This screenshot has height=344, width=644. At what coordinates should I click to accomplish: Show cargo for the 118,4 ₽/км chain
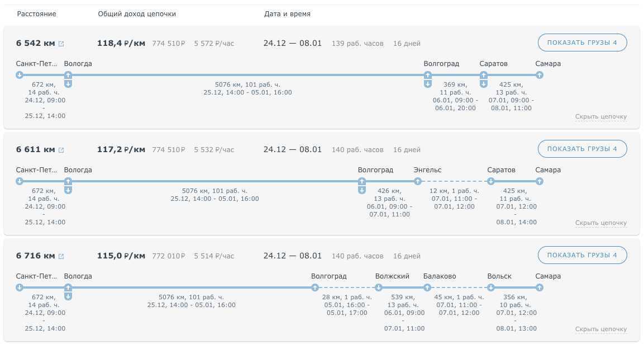[x=582, y=43]
